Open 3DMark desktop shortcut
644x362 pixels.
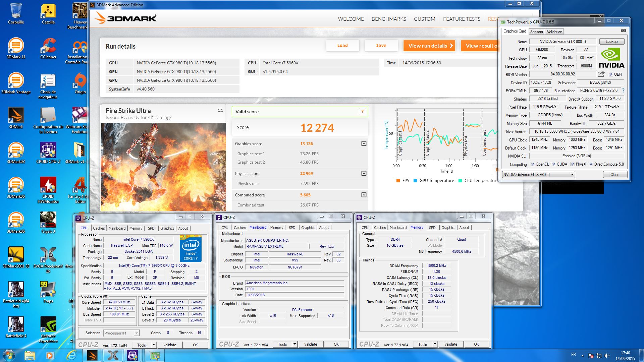click(16, 118)
